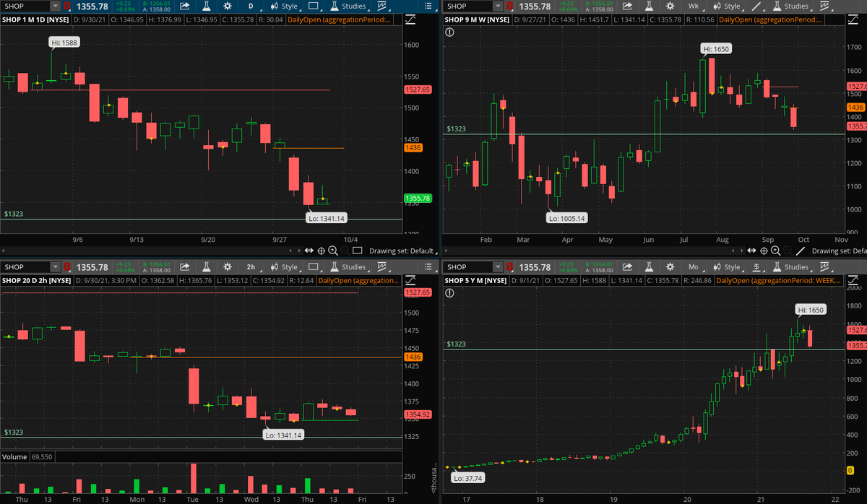Click the flask icon next to share in daily chart

click(207, 6)
